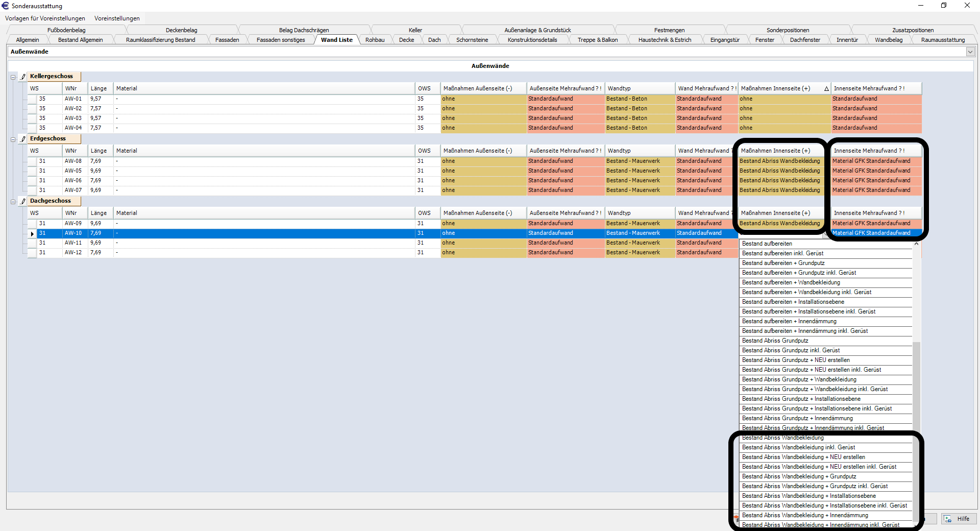Open the Fassaden sonstiges tab

(x=281, y=40)
